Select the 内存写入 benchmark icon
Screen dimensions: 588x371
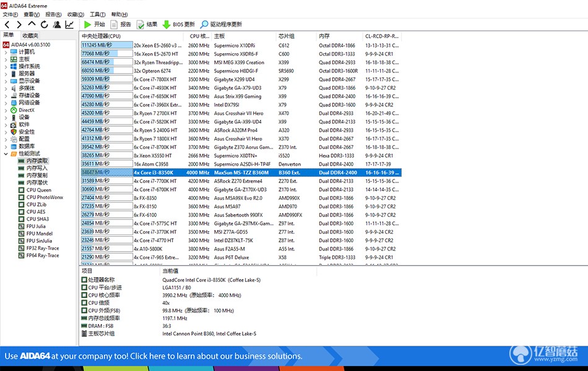tap(22, 168)
